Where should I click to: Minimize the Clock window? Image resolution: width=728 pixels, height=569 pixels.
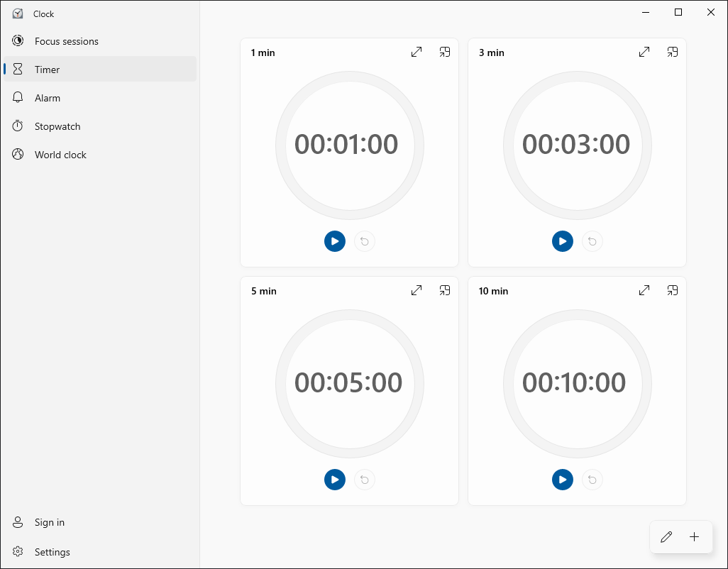(x=646, y=13)
